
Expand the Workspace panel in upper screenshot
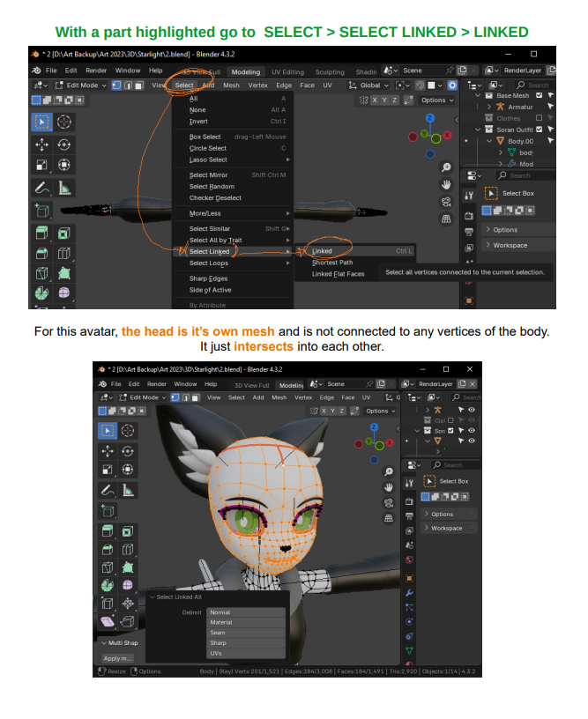pyautogui.click(x=510, y=245)
